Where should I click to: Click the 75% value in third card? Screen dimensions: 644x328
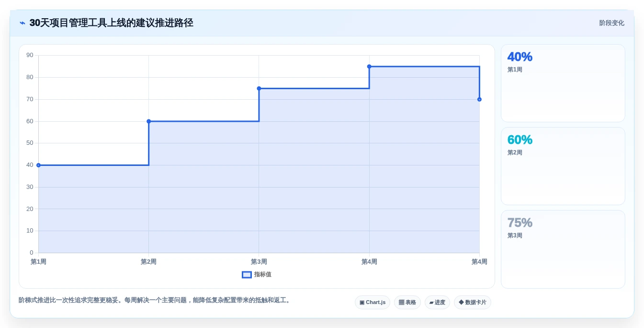(x=520, y=223)
